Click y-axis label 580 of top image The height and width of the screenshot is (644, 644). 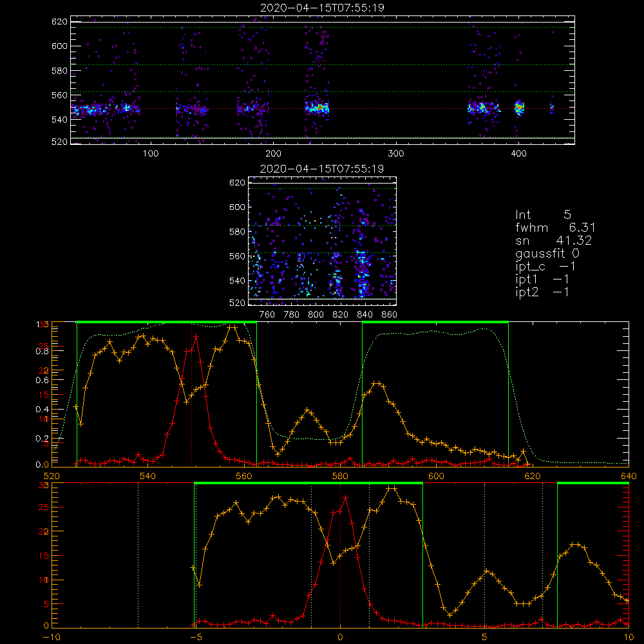[x=59, y=71]
